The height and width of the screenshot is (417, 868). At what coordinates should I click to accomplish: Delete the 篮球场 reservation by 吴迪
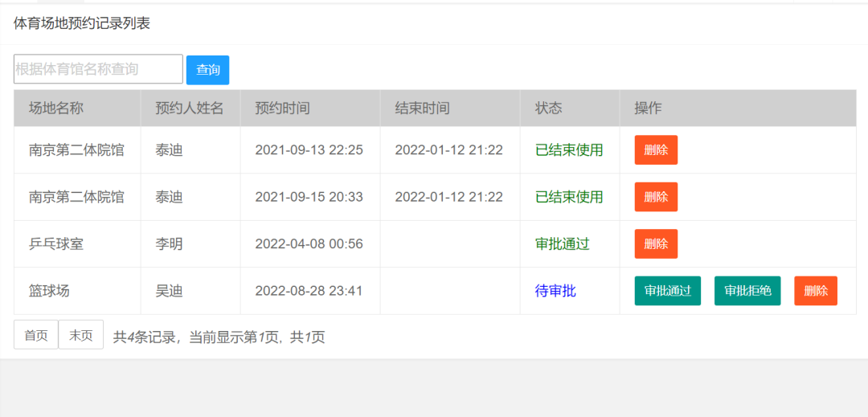click(x=816, y=291)
